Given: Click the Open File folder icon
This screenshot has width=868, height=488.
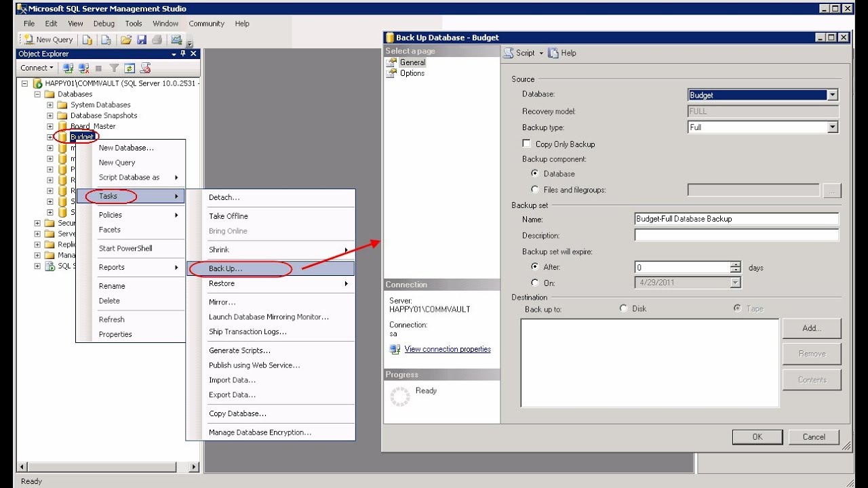Looking at the screenshot, I should [125, 40].
